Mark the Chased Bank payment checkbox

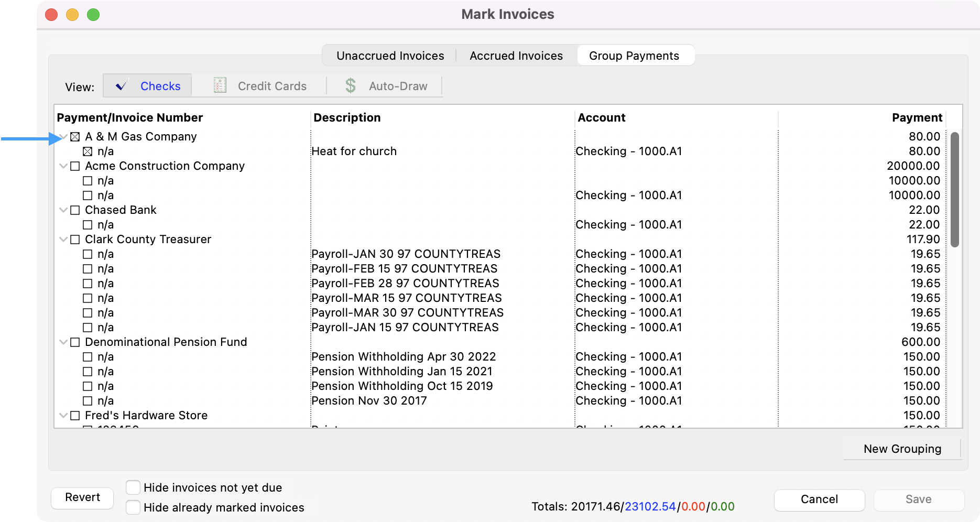(x=75, y=210)
